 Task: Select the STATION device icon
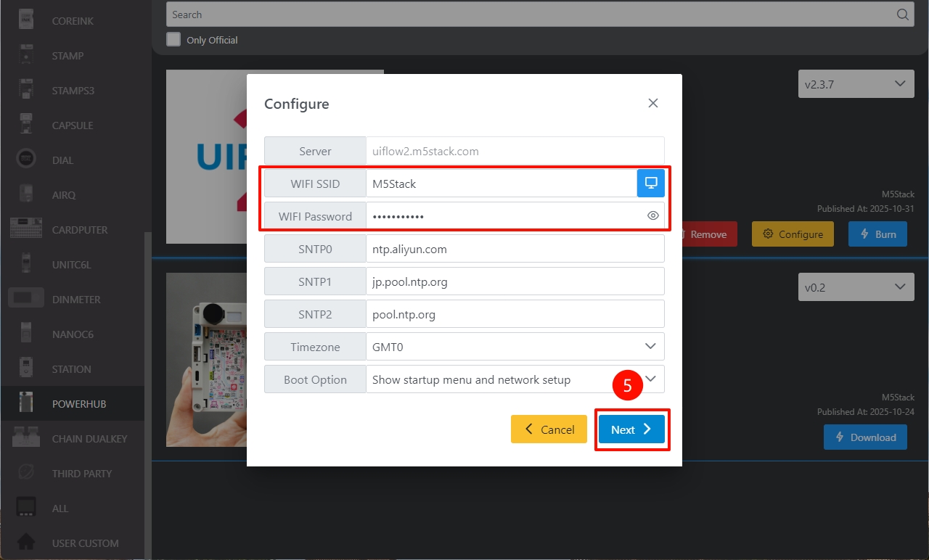point(27,369)
